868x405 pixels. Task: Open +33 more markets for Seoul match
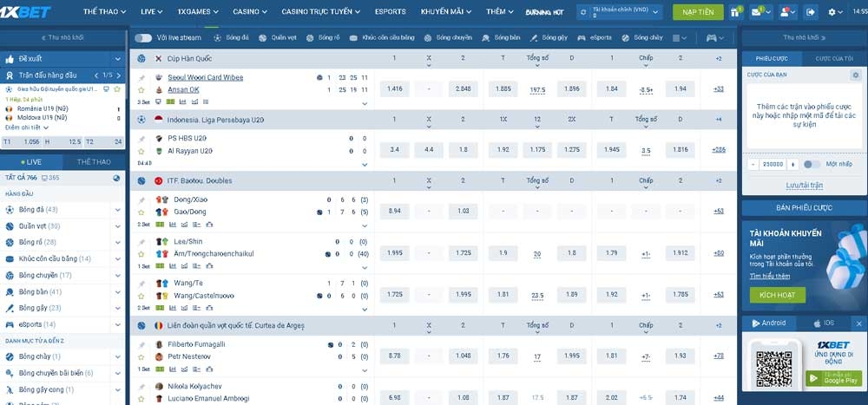click(718, 89)
